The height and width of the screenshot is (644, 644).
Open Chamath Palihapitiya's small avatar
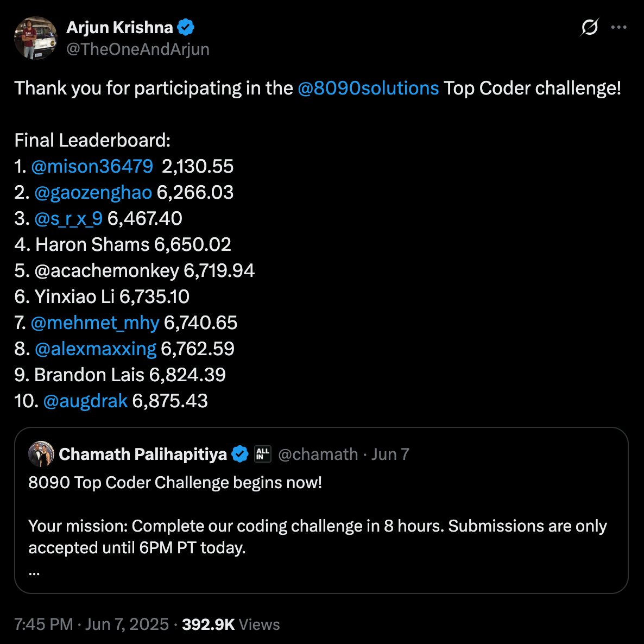[41, 454]
